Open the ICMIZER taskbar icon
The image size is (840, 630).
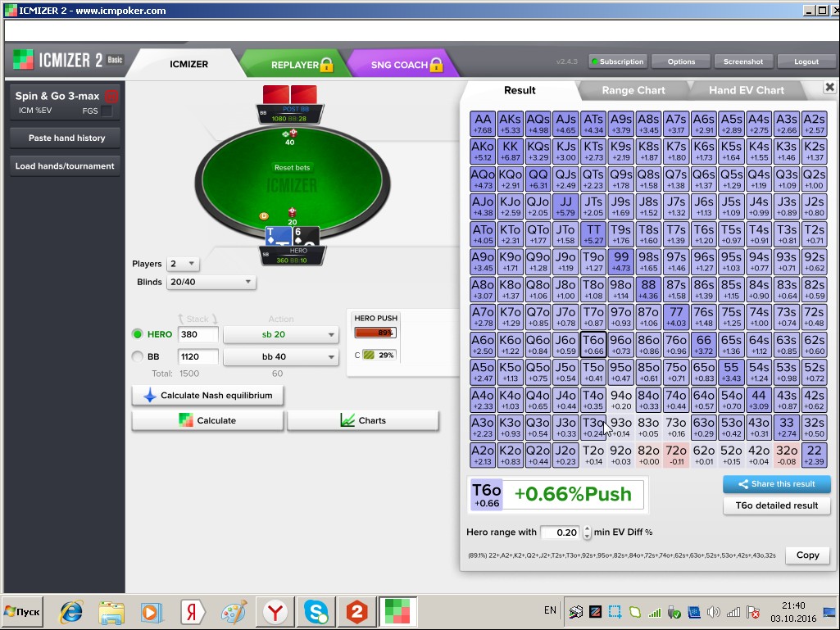(397, 612)
